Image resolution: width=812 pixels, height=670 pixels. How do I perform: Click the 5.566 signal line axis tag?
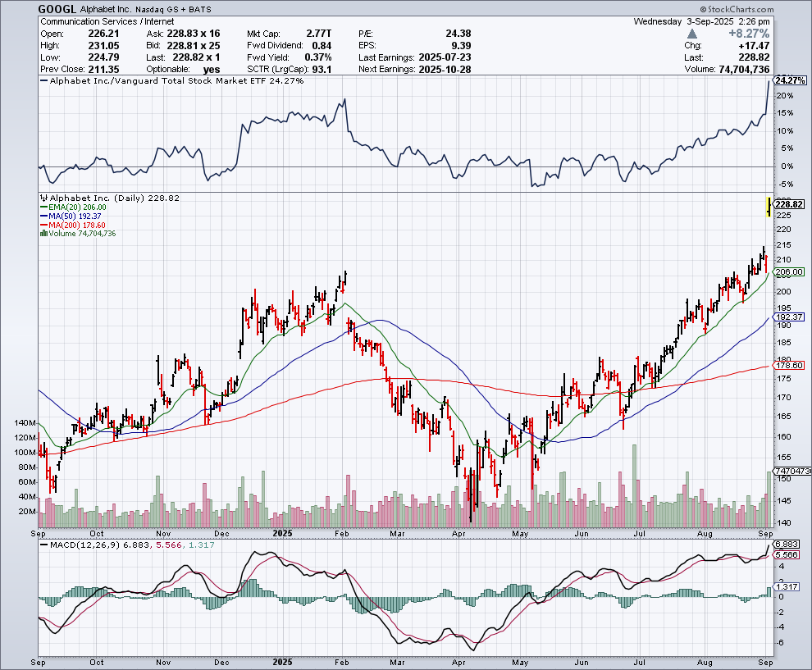(787, 554)
